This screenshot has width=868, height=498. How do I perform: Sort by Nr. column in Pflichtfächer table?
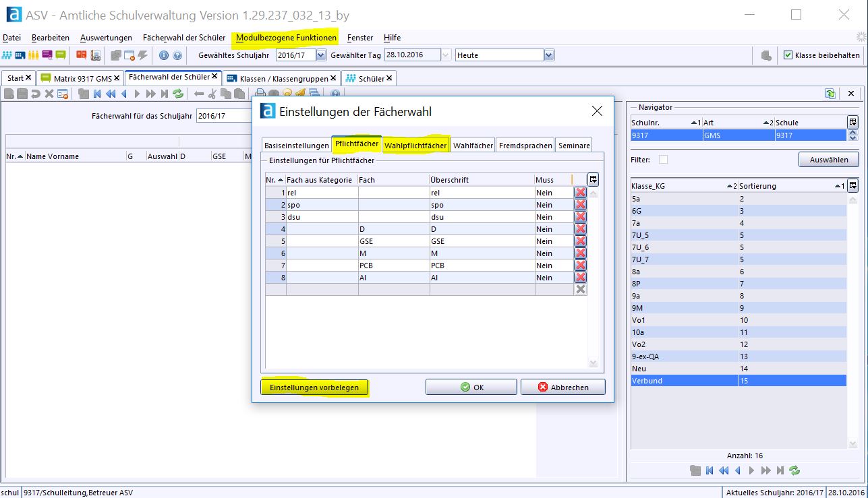click(x=274, y=180)
